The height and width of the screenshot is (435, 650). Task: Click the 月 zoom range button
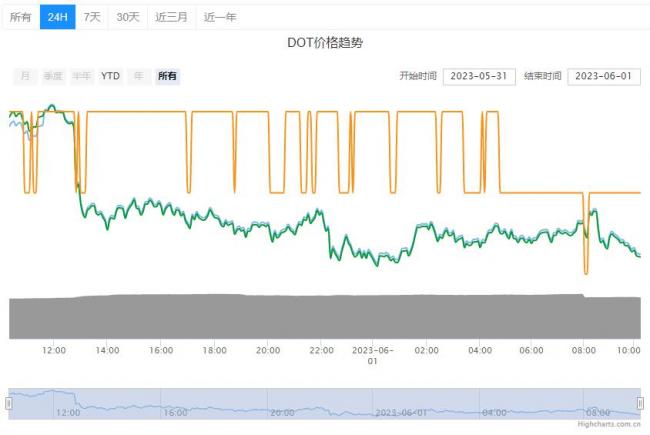tap(25, 76)
